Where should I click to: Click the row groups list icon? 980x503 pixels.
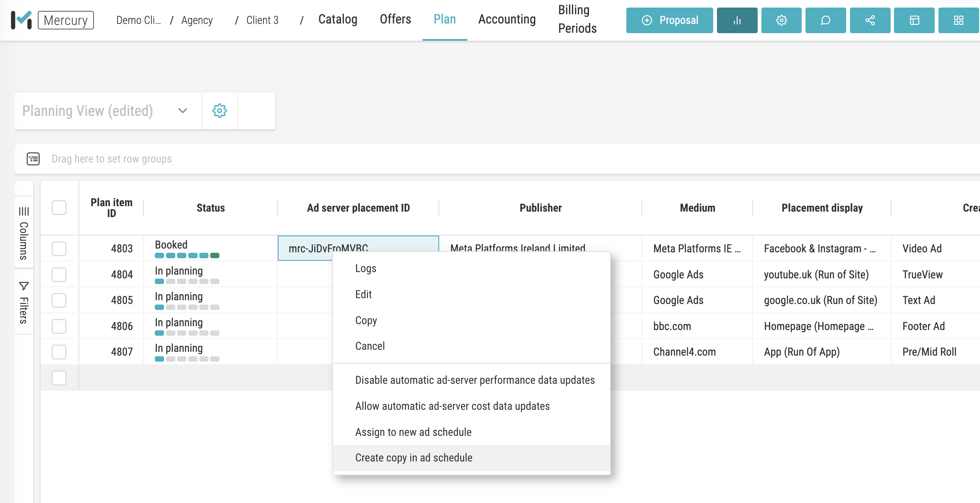[33, 159]
